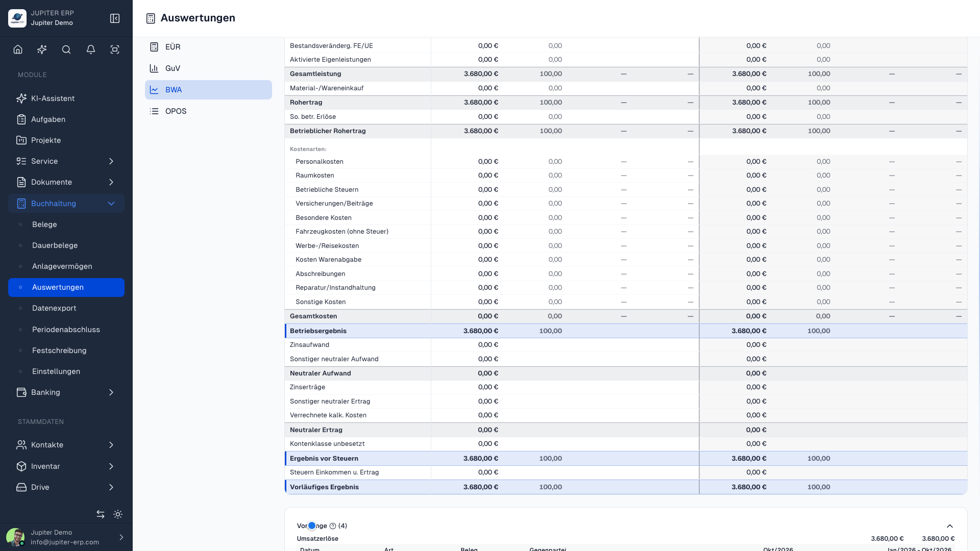This screenshot has width=980, height=551.
Task: Open Datenexport page
Action: tap(66, 308)
